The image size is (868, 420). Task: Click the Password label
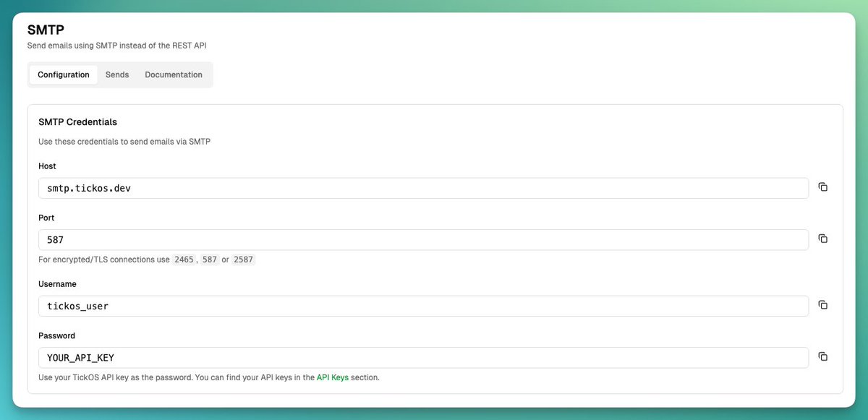(x=56, y=336)
